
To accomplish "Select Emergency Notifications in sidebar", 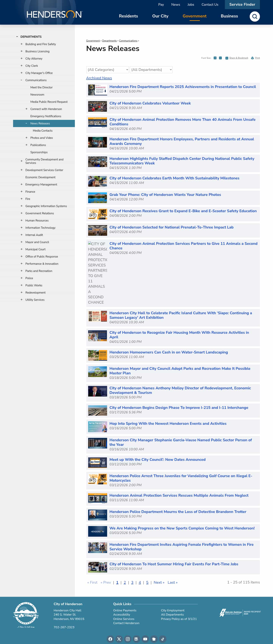I will [x=46, y=116].
